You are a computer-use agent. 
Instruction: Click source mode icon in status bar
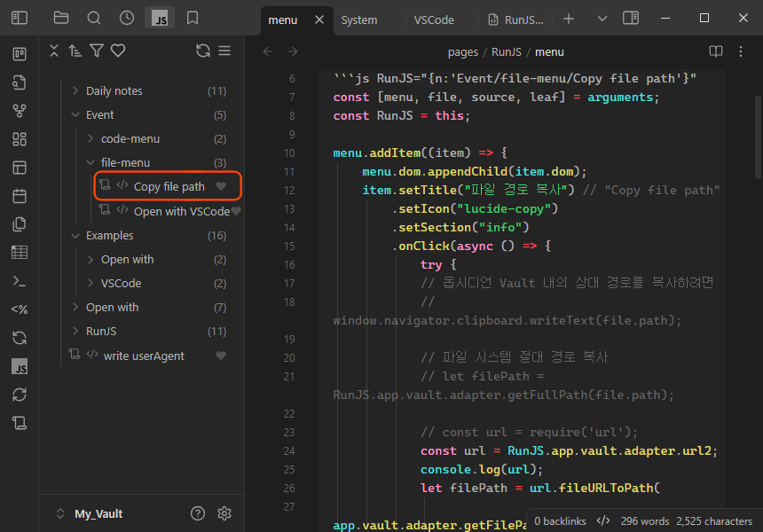pos(603,521)
